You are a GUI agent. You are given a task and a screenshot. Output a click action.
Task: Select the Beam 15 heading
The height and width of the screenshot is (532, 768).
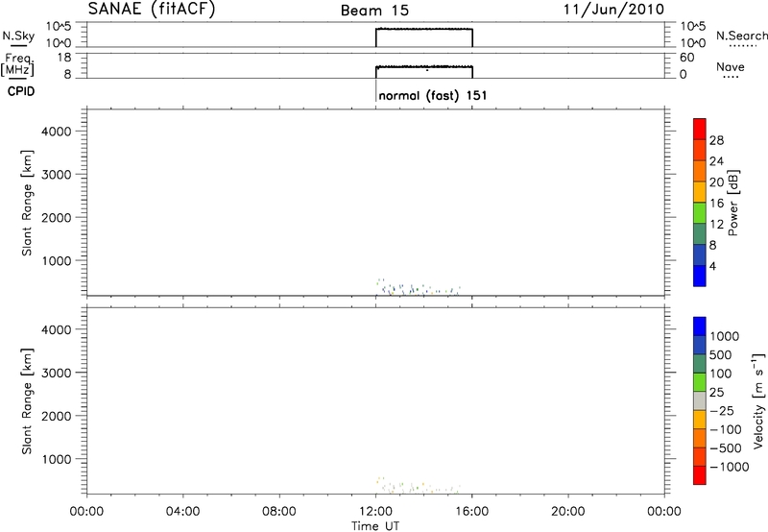click(x=374, y=11)
